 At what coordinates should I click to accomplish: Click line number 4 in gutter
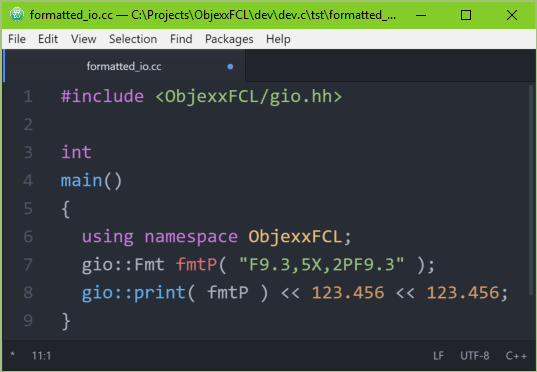pyautogui.click(x=28, y=181)
